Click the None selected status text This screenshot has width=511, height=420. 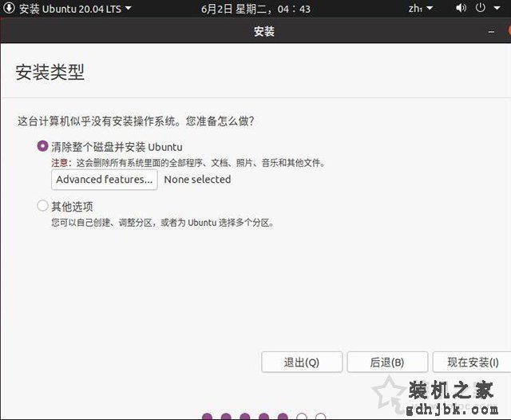coord(197,179)
